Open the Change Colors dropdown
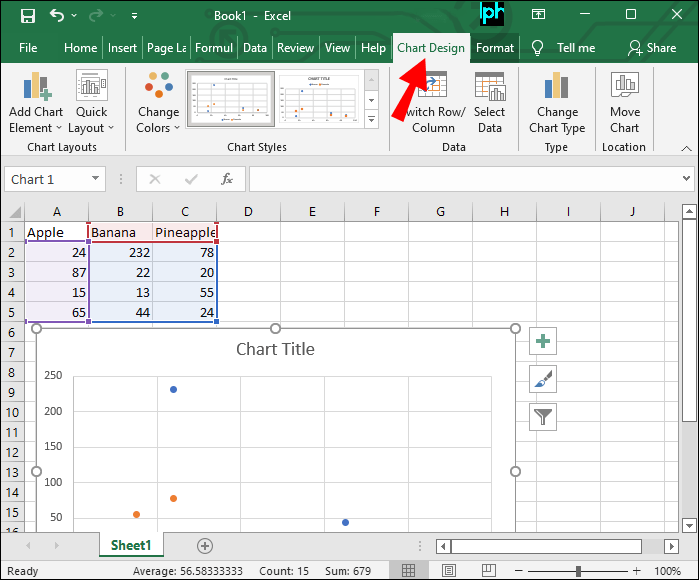Viewport: 699px width, 580px height. point(158,103)
